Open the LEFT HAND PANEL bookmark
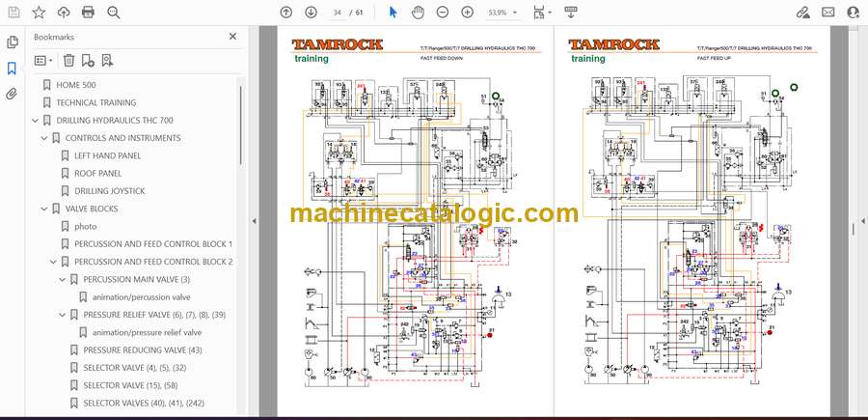Viewport: 868px width, 420px height. (x=107, y=155)
